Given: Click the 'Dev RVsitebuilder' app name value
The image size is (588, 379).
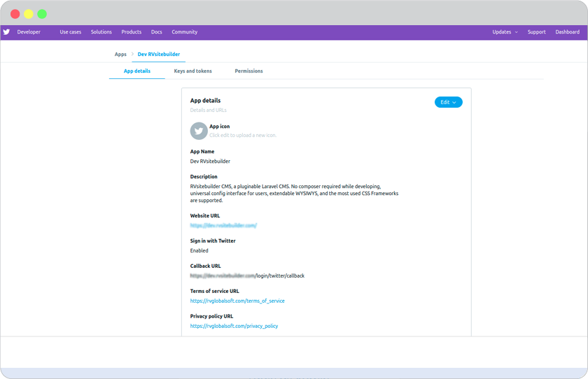Looking at the screenshot, I should pyautogui.click(x=210, y=162).
